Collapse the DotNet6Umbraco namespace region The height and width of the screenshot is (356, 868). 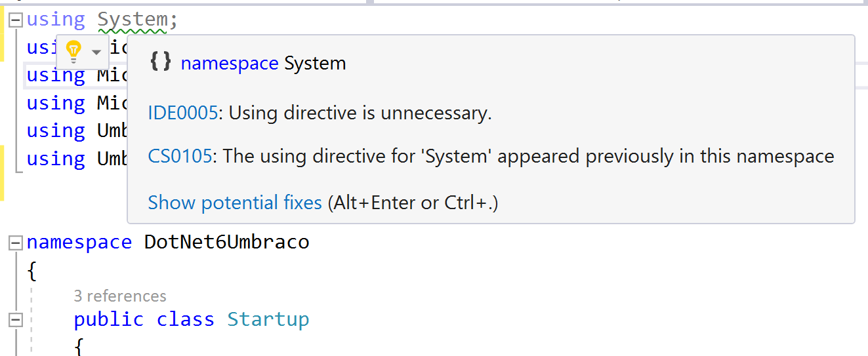[15, 243]
